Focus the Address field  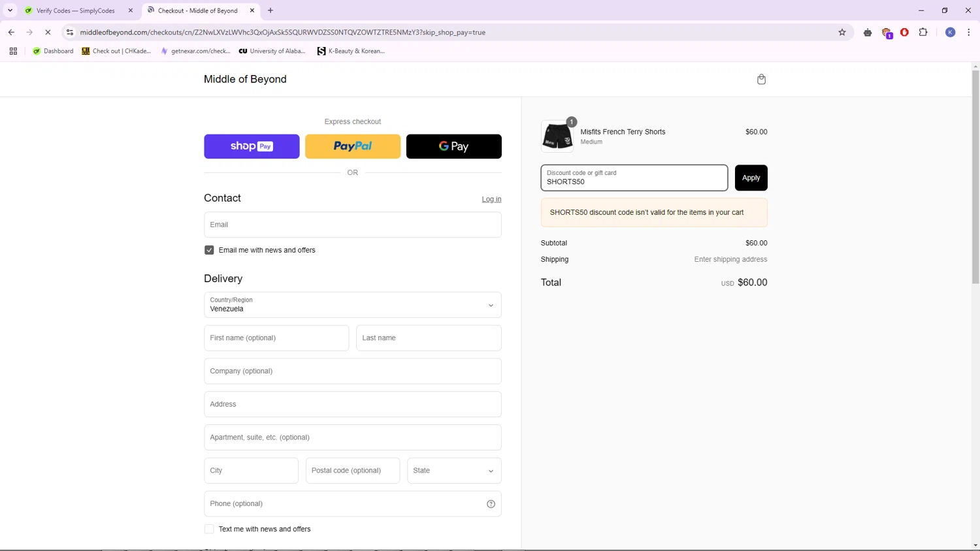pyautogui.click(x=353, y=404)
